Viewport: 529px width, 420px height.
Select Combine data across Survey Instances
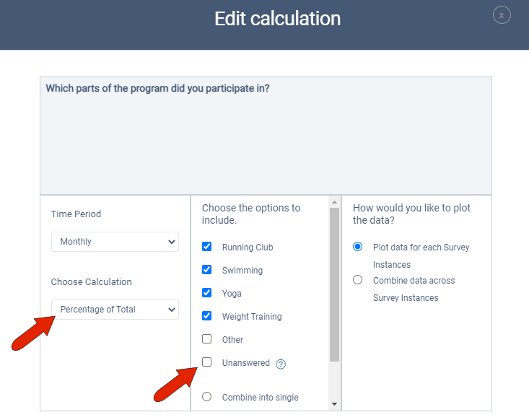click(x=358, y=280)
